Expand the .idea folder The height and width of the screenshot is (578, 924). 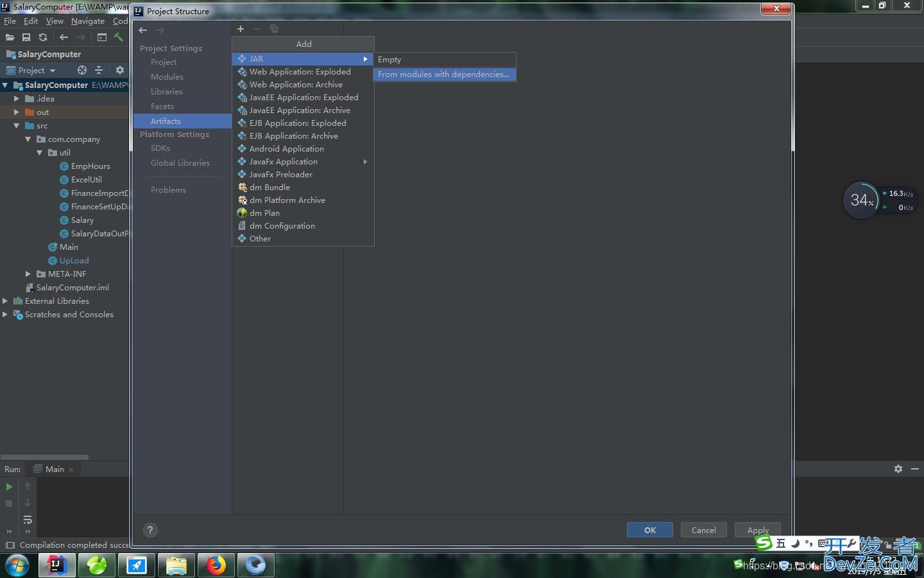(x=17, y=98)
